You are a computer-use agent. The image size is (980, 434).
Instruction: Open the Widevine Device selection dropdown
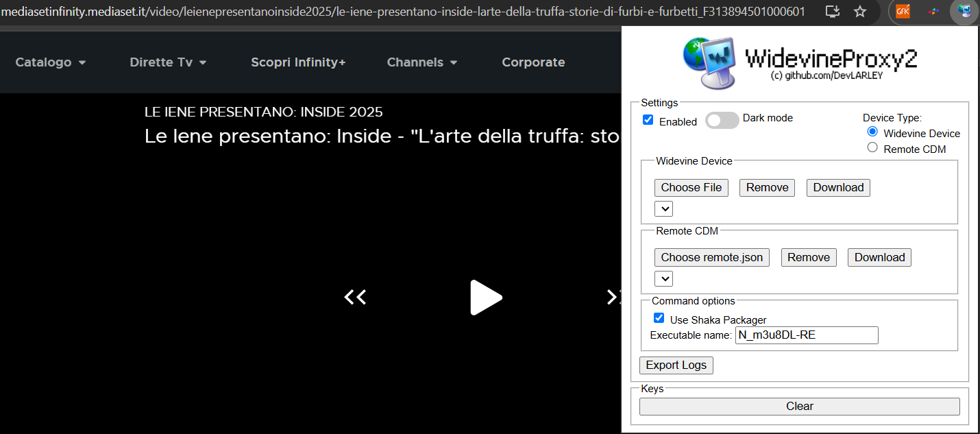(x=664, y=208)
